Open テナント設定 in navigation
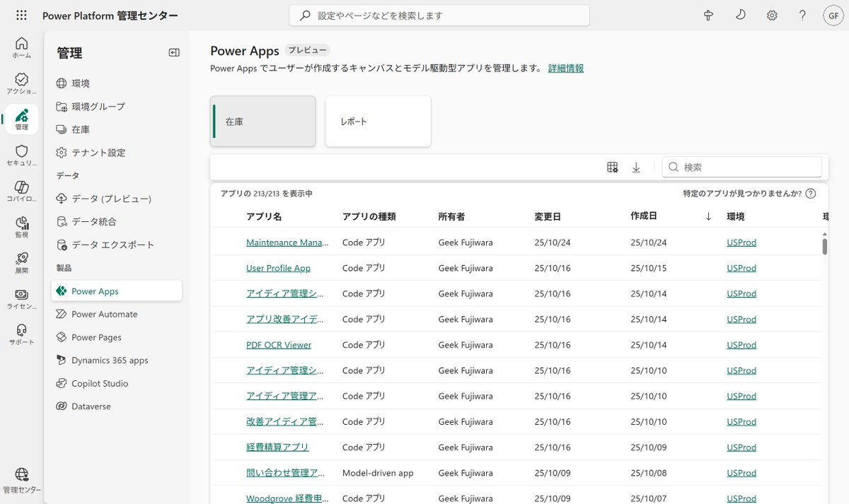 116,153
